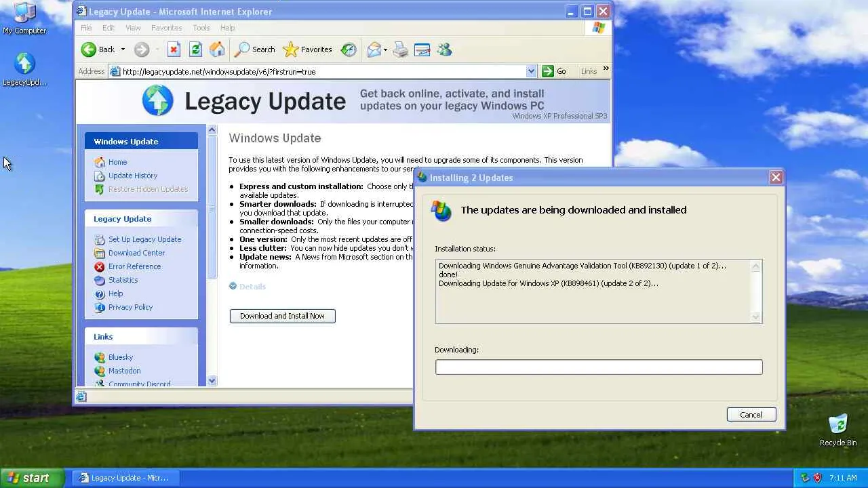Click Restore Hidden Updates in the sidebar
The height and width of the screenshot is (488, 868).
(148, 189)
